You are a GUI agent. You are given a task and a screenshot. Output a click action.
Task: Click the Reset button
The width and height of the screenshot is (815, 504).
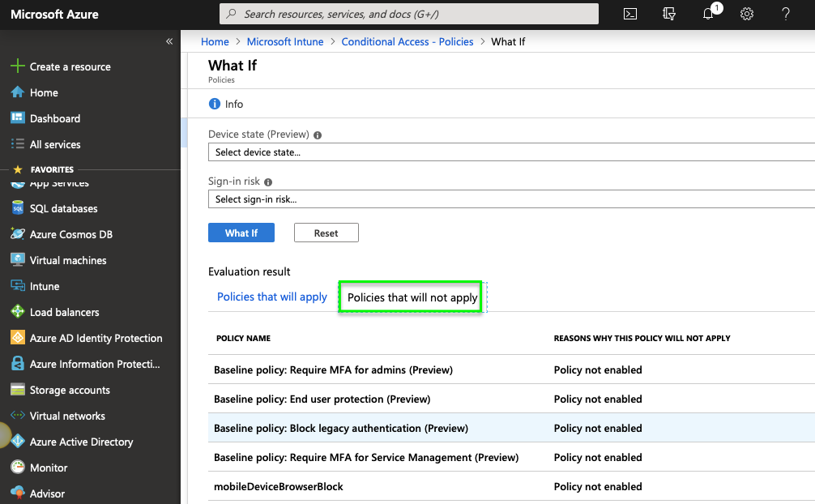click(x=326, y=233)
